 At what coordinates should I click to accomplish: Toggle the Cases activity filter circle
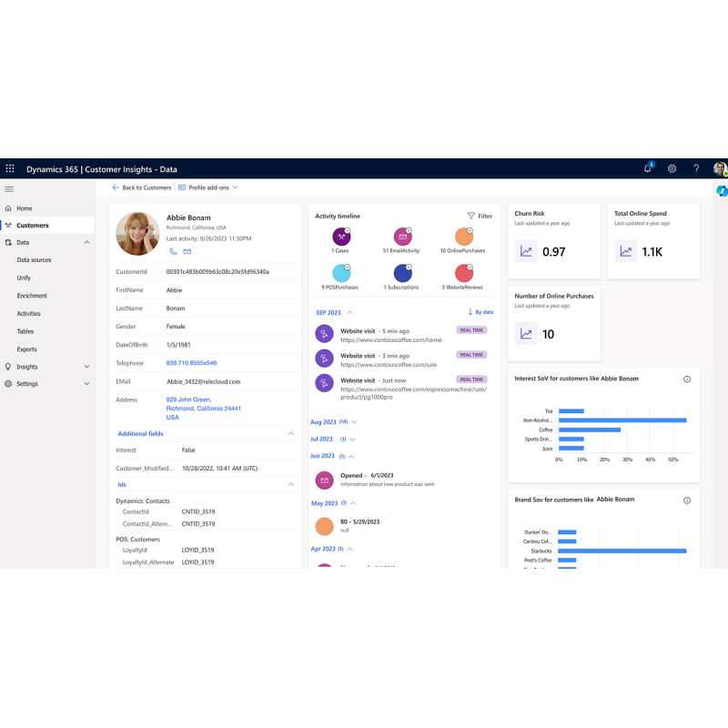[x=341, y=238]
